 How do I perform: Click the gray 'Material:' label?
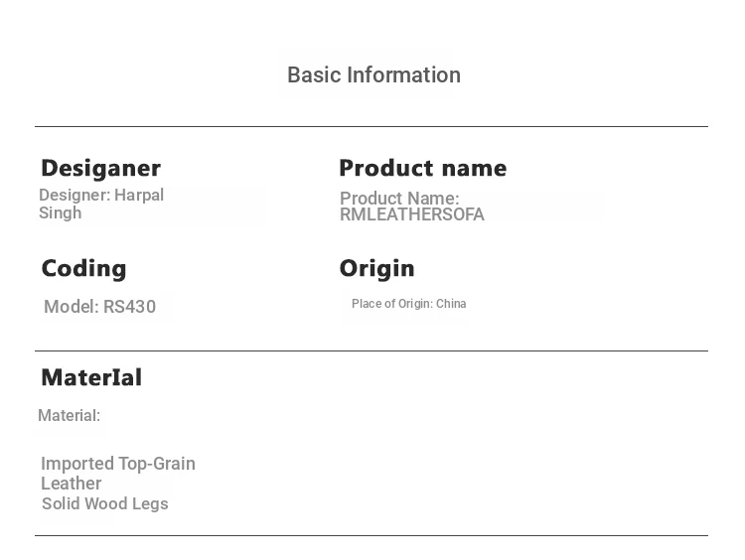[x=69, y=416]
